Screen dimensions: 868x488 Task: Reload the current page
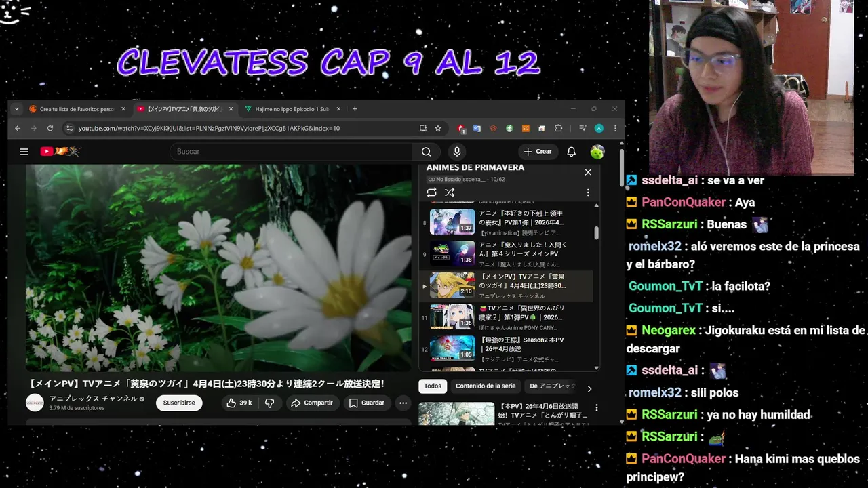click(x=50, y=128)
